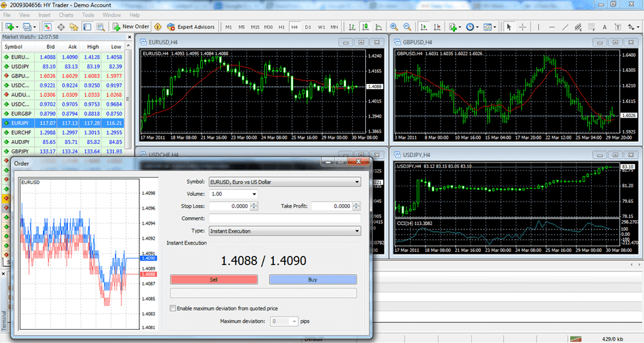Image resolution: width=644 pixels, height=343 pixels.
Task: Open the Charts menu
Action: [66, 15]
